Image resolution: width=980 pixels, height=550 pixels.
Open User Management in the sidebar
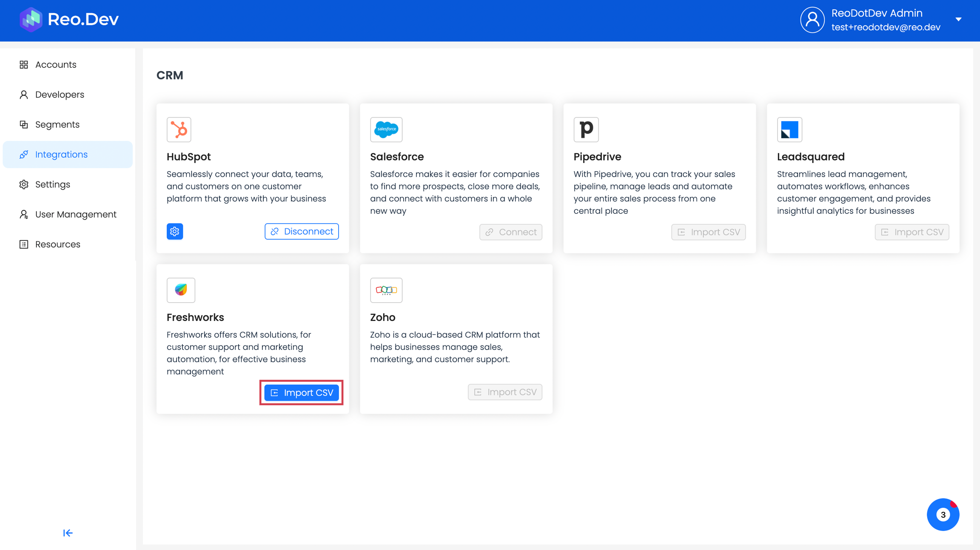[x=75, y=214]
